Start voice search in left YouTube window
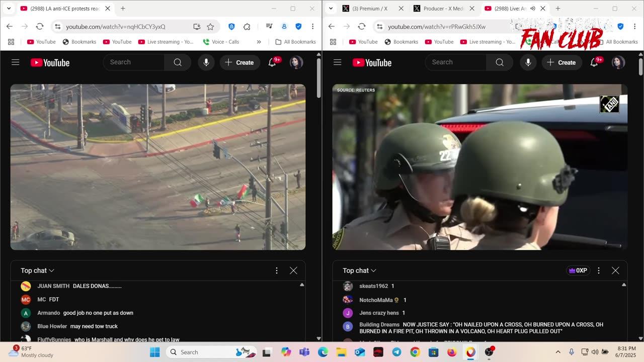The image size is (644, 362). coord(206,62)
